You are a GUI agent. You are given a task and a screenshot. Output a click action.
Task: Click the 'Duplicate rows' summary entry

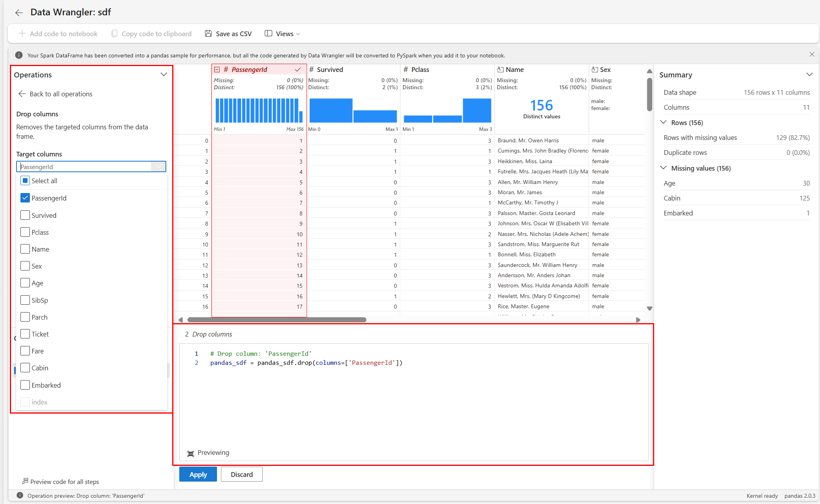point(736,152)
